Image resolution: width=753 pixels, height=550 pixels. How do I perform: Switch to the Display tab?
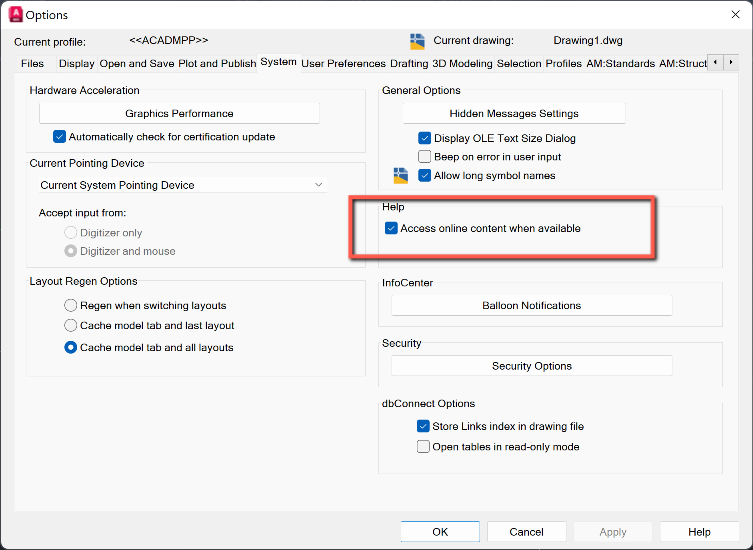click(76, 64)
